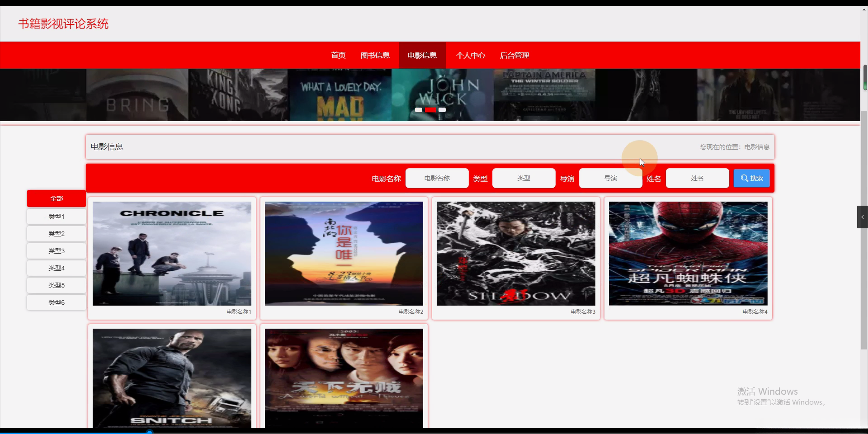Viewport: 868px width, 434px height.
Task: Select the 电影信息 navigation tab
Action: 422,55
